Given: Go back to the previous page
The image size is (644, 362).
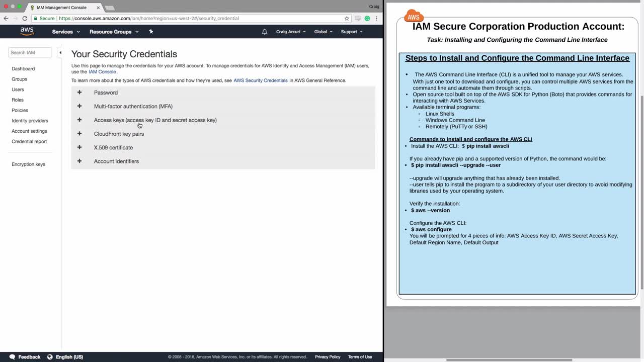Looking at the screenshot, I should click(x=6, y=18).
